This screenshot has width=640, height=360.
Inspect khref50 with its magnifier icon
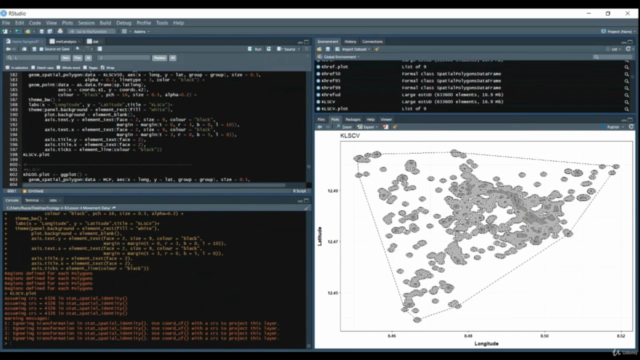pos(627,74)
